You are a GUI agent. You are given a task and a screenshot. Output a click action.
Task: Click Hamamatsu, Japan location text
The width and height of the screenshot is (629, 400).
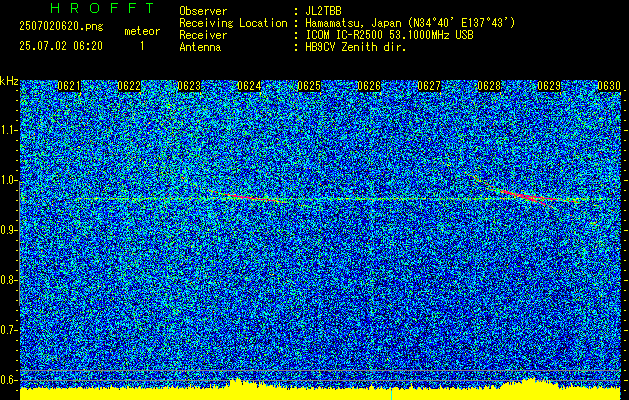[410, 23]
